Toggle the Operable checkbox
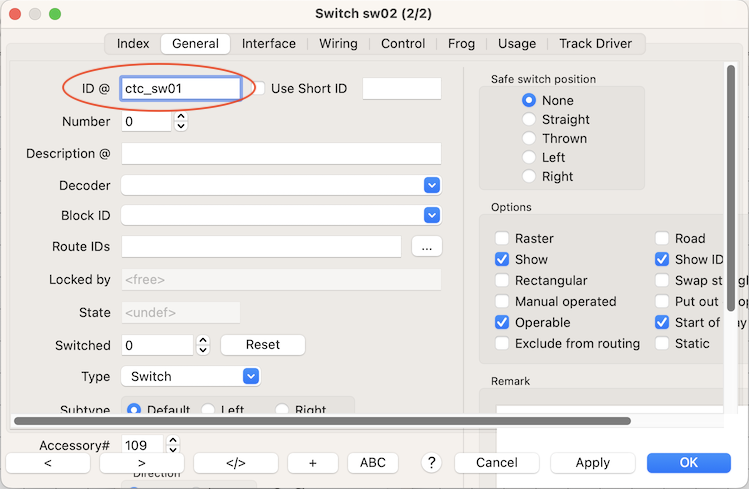This screenshot has height=489, width=749. (502, 322)
